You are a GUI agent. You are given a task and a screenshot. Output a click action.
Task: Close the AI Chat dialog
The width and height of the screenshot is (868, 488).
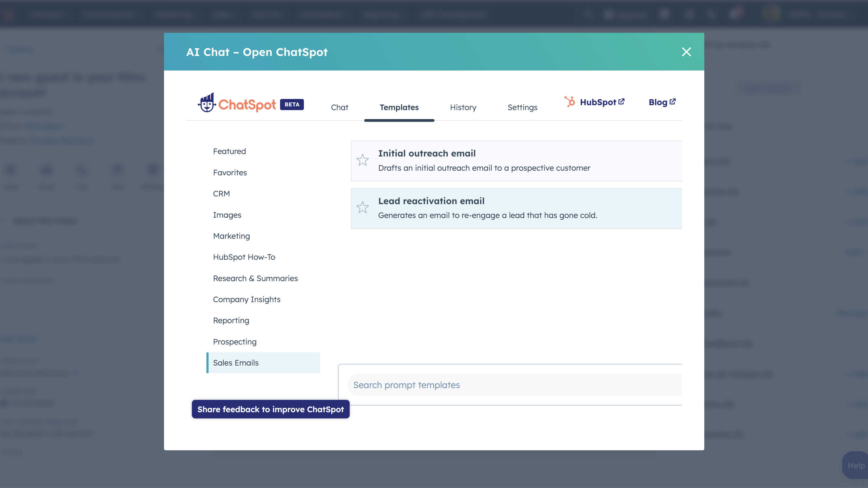click(686, 52)
